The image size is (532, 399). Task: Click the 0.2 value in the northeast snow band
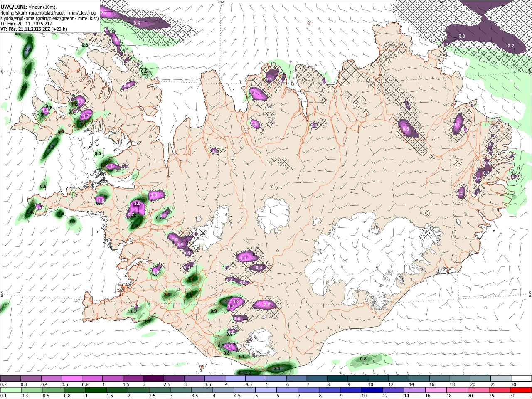point(511,46)
